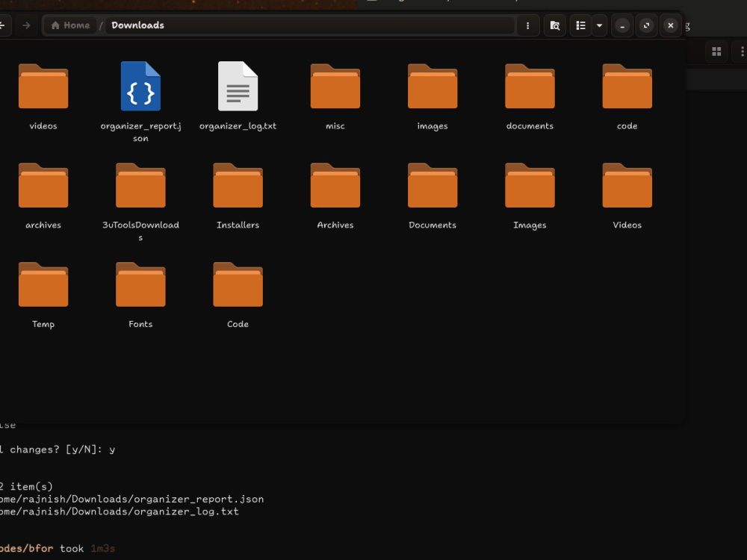This screenshot has height=560, width=747.
Task: Click the '2 item(s)' terminal line
Action: pyautogui.click(x=27, y=487)
